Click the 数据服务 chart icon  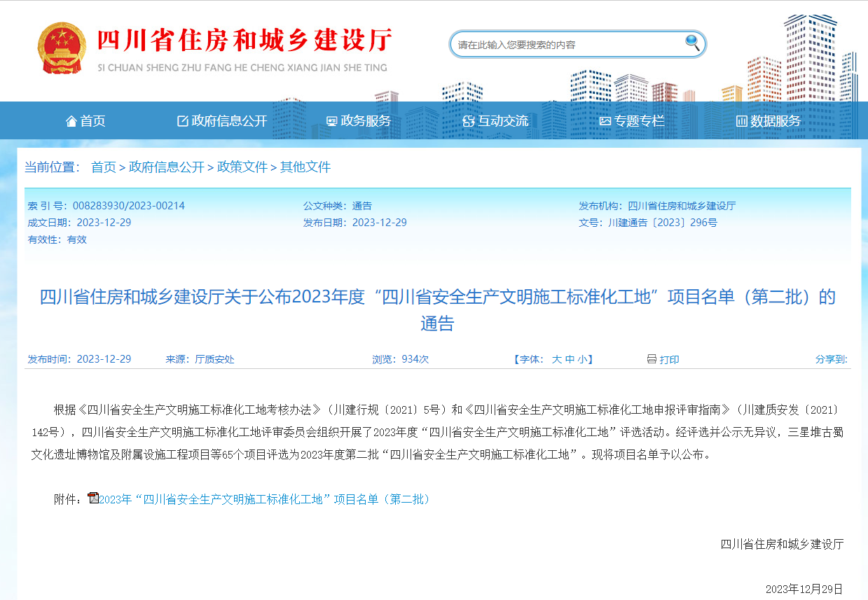click(x=741, y=121)
